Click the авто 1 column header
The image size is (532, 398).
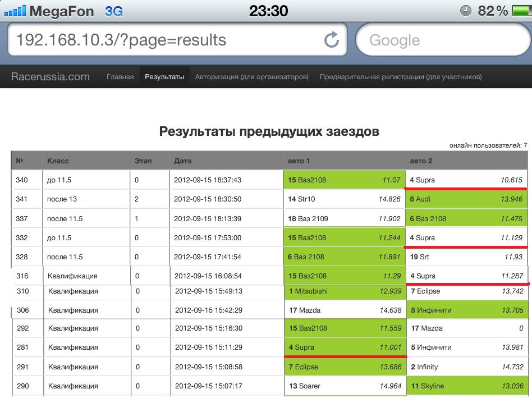pos(299,161)
